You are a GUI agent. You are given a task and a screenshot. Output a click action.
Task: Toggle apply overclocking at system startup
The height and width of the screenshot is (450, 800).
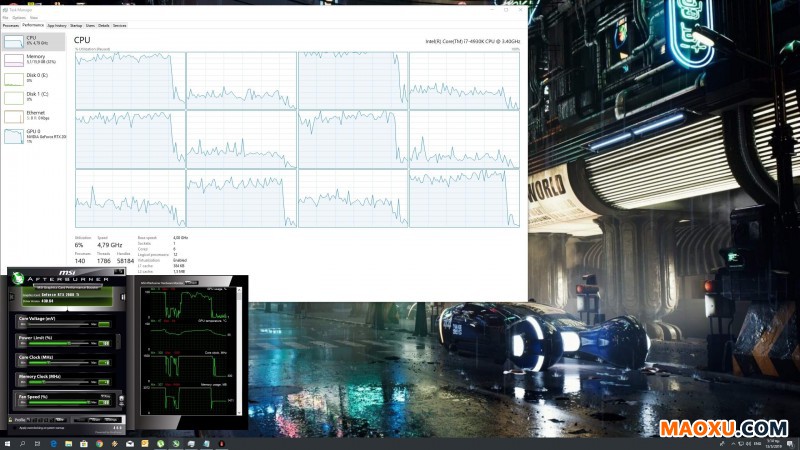pyautogui.click(x=15, y=428)
